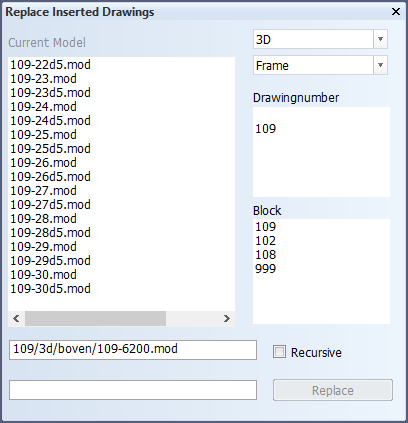Pick 109-27d5.mod list entry
This screenshot has width=408, height=423.
pos(50,204)
